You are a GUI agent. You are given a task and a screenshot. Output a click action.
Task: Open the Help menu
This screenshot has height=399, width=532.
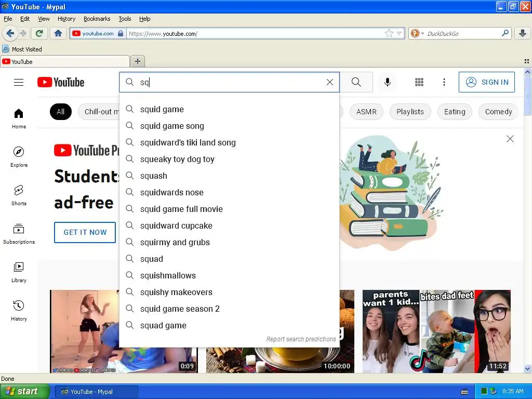point(144,19)
